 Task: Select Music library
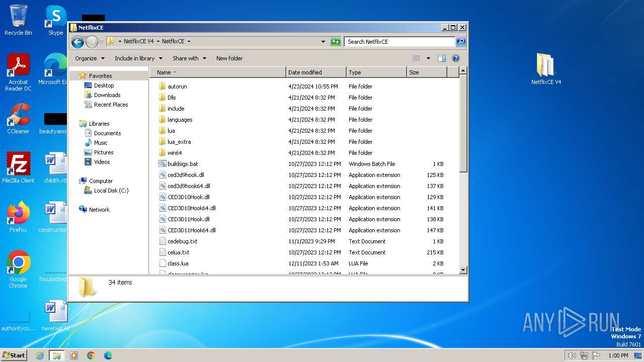coord(101,143)
